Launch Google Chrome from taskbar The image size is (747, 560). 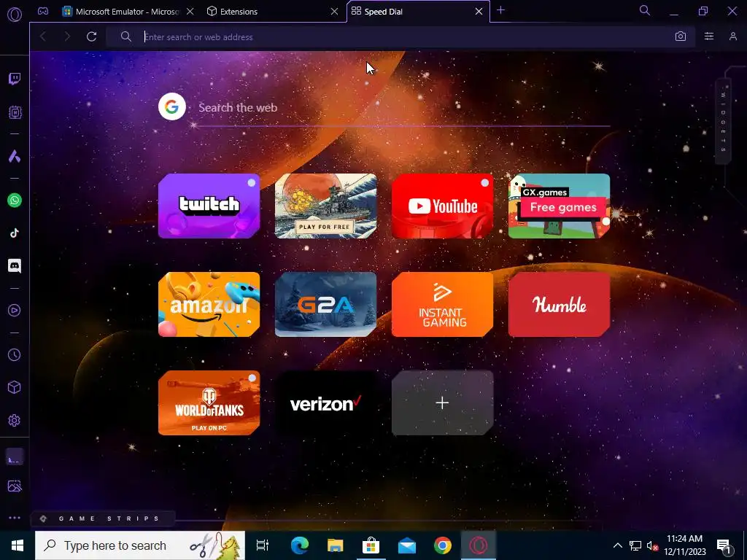(443, 545)
